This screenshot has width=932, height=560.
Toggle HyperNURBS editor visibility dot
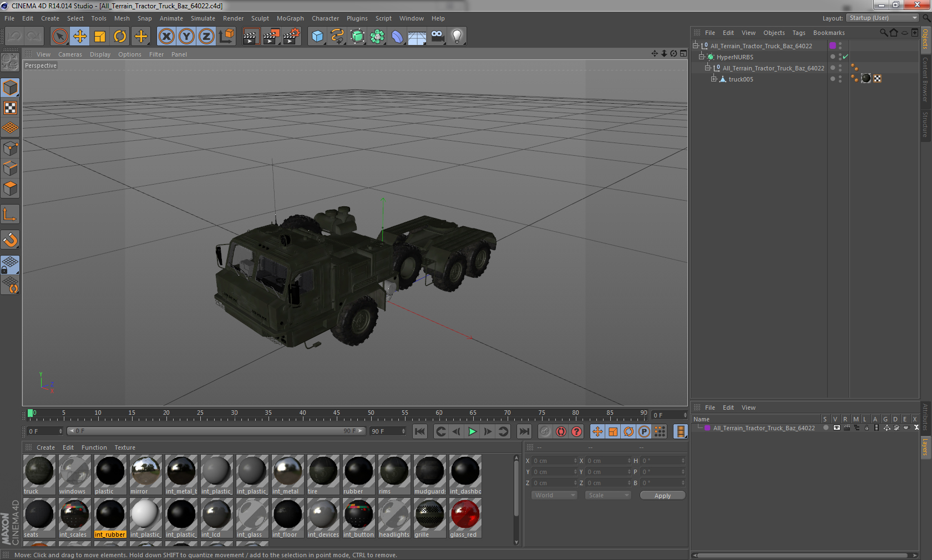pyautogui.click(x=840, y=54)
